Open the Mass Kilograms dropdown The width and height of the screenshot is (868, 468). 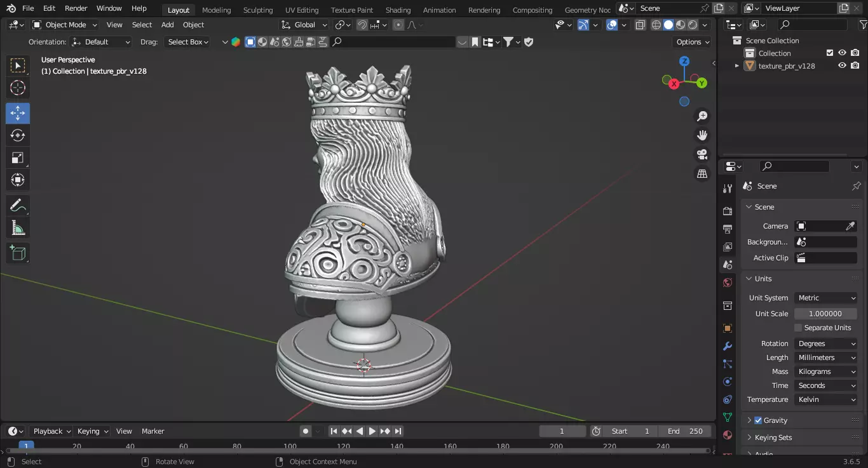coord(826,371)
